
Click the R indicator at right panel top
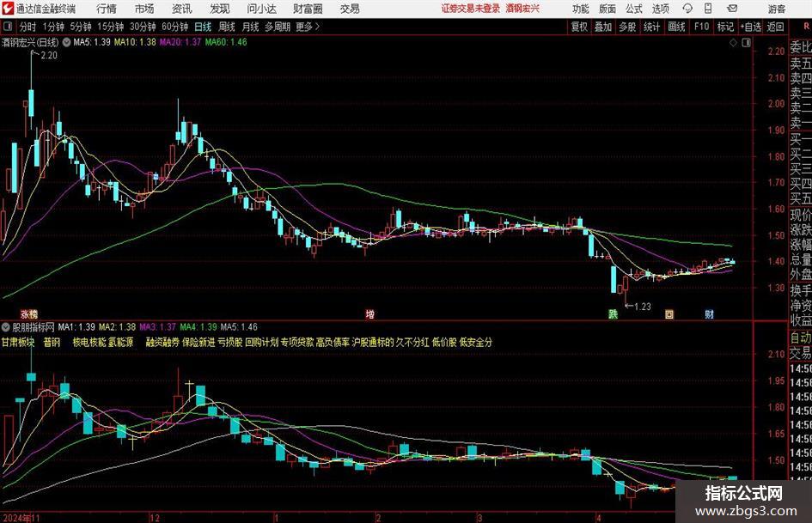pos(808,27)
